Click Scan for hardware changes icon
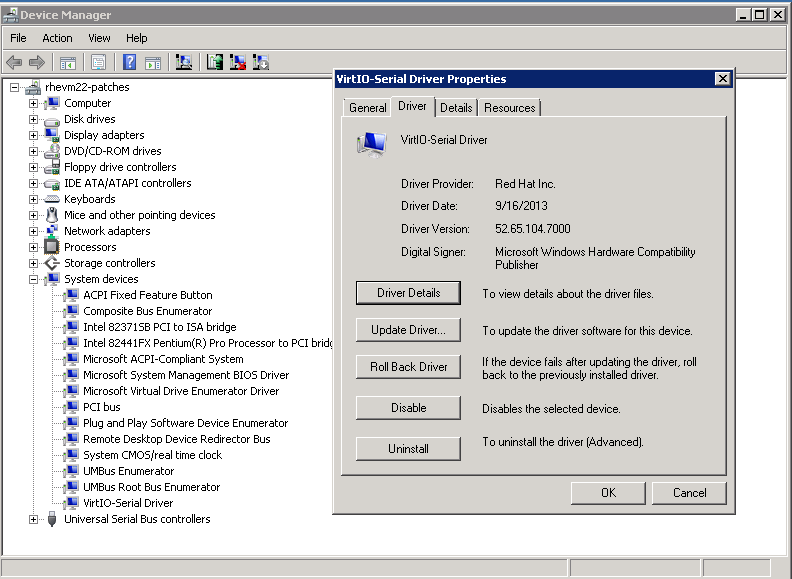Screen dimensions: 792x579 [x=184, y=63]
